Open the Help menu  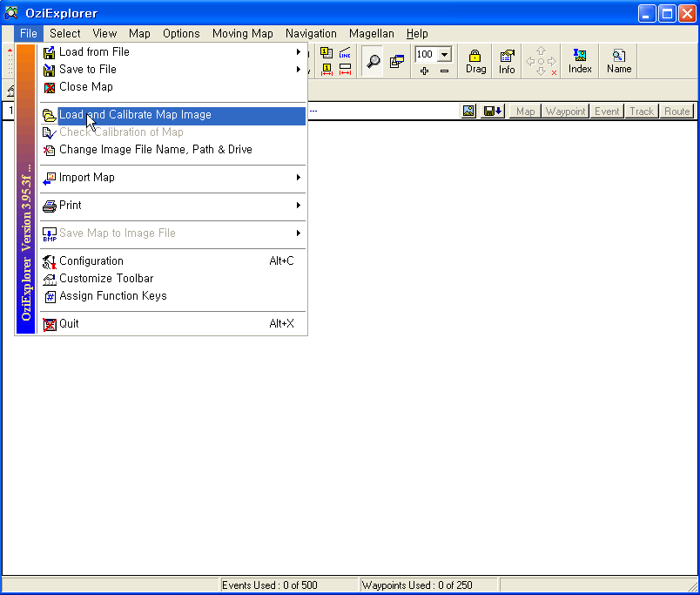417,33
